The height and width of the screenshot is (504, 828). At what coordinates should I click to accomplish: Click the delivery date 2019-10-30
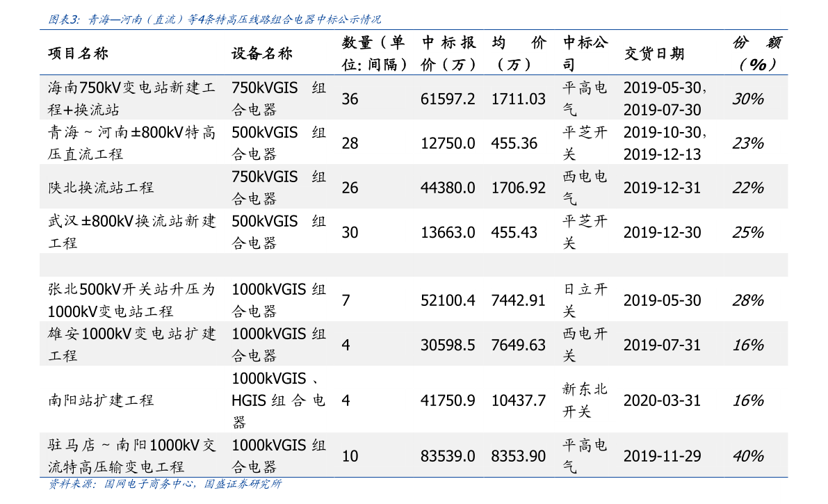click(662, 132)
